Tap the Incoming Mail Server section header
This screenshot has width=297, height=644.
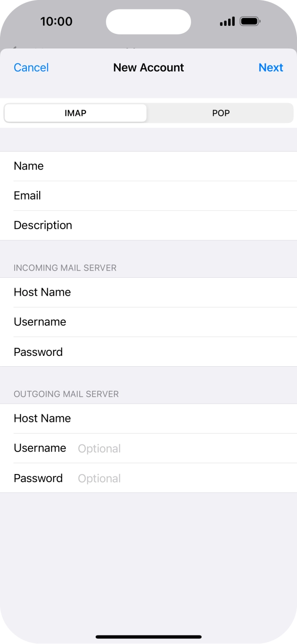[64, 267]
